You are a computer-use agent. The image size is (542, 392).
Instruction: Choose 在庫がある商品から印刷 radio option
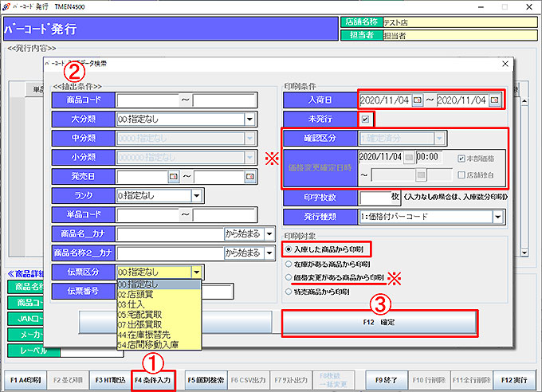pyautogui.click(x=289, y=263)
